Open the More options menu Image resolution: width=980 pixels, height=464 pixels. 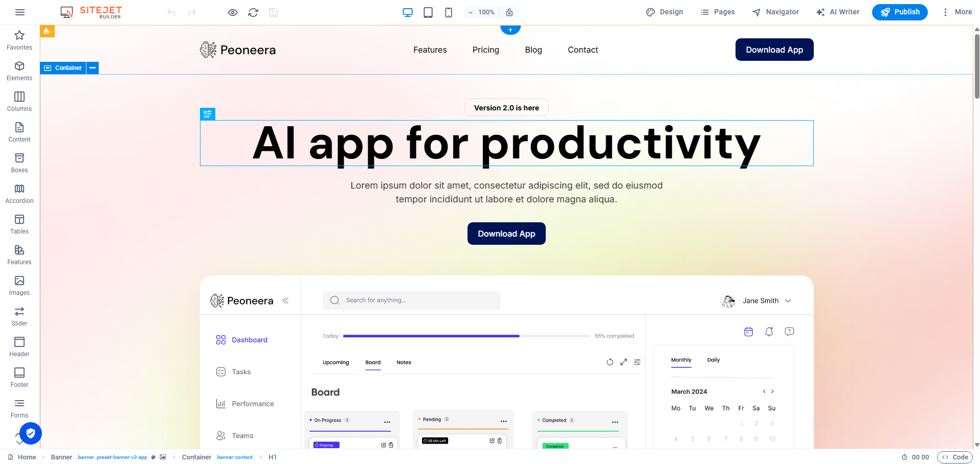956,12
